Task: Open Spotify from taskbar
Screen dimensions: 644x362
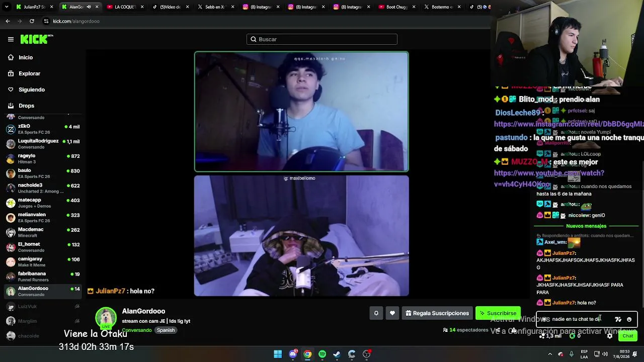Action: (x=323, y=354)
